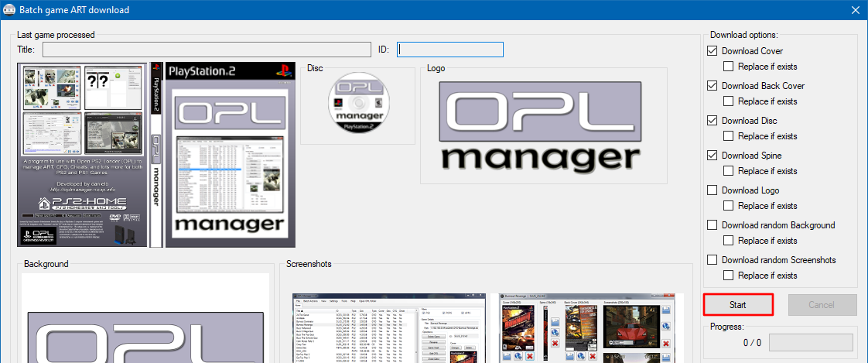
Task: Click the 'Last game processed' label
Action: 56,35
